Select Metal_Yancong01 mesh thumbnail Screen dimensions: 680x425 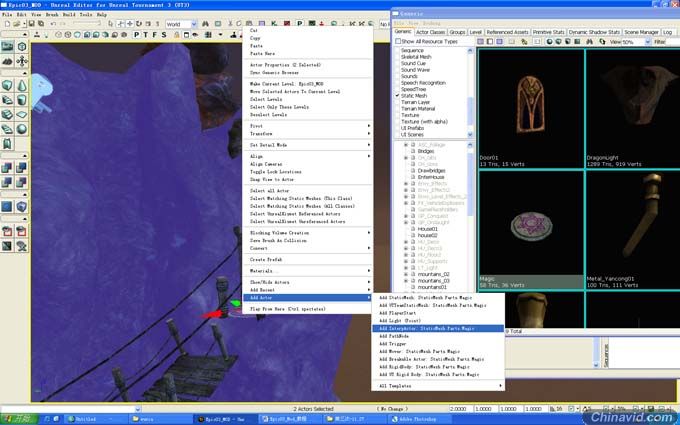(632, 230)
